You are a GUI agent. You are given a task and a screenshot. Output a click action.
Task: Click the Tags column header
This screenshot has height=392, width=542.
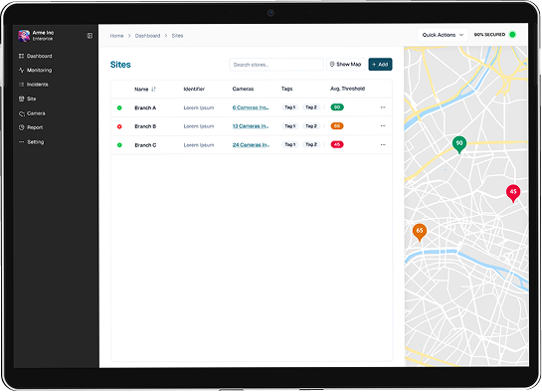click(x=286, y=89)
